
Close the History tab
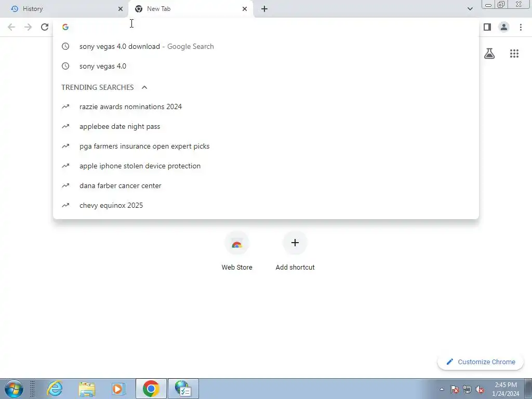tap(121, 9)
